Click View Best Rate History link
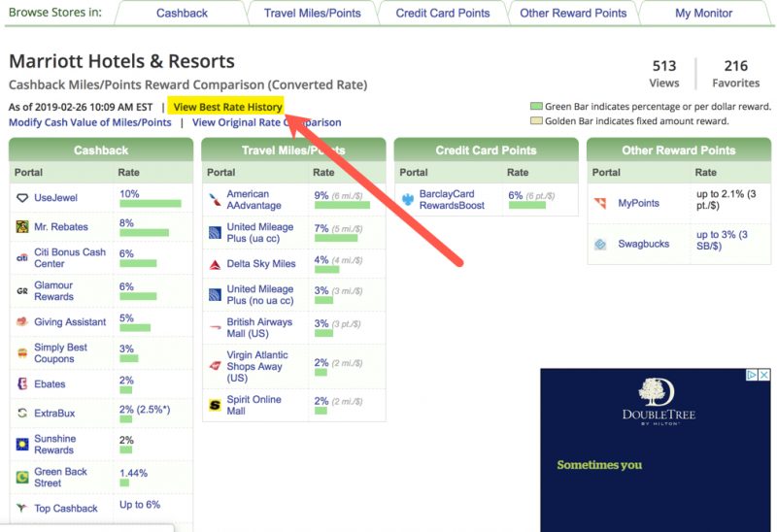 (x=227, y=107)
